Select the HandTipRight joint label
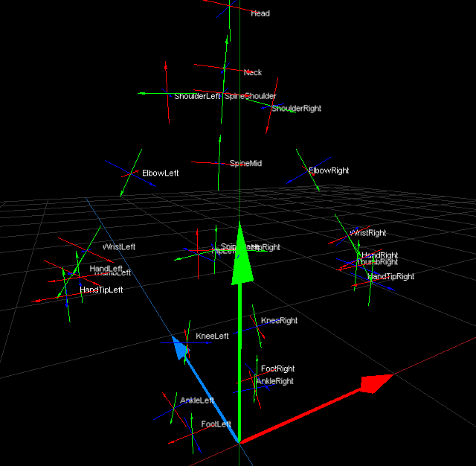Viewport: 476px width, 466px height. (391, 276)
